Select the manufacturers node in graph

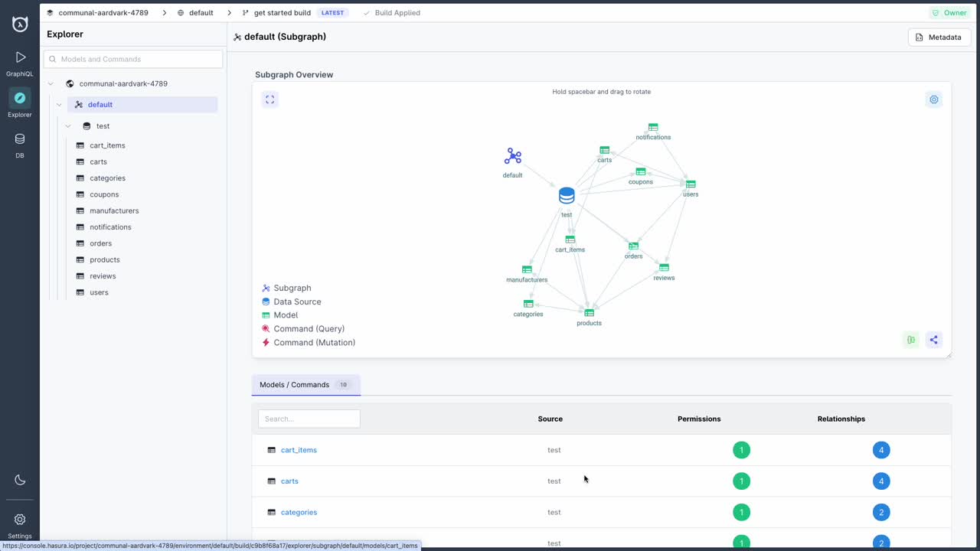527,269
